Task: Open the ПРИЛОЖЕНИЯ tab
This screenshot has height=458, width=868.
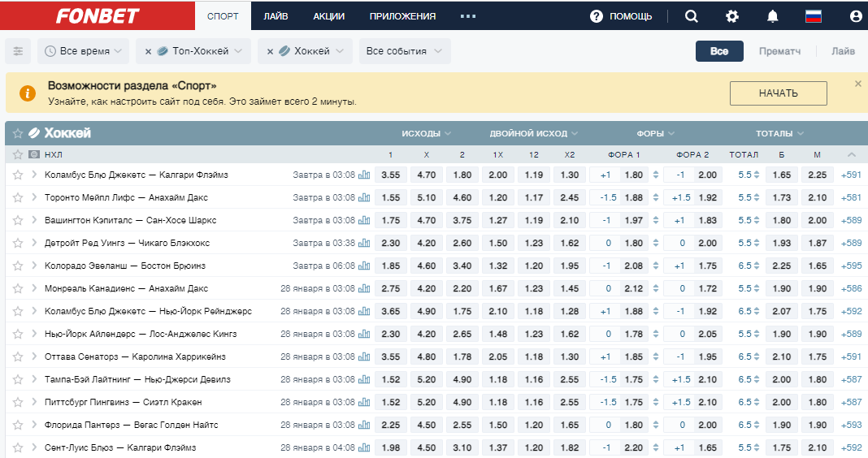Action: click(402, 16)
